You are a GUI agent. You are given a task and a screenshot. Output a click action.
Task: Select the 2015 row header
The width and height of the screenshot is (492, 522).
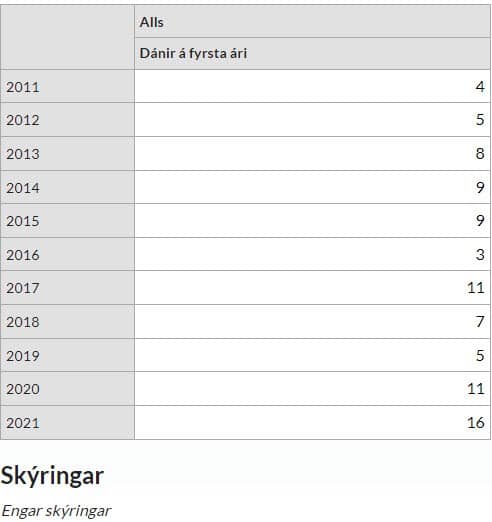(x=67, y=221)
